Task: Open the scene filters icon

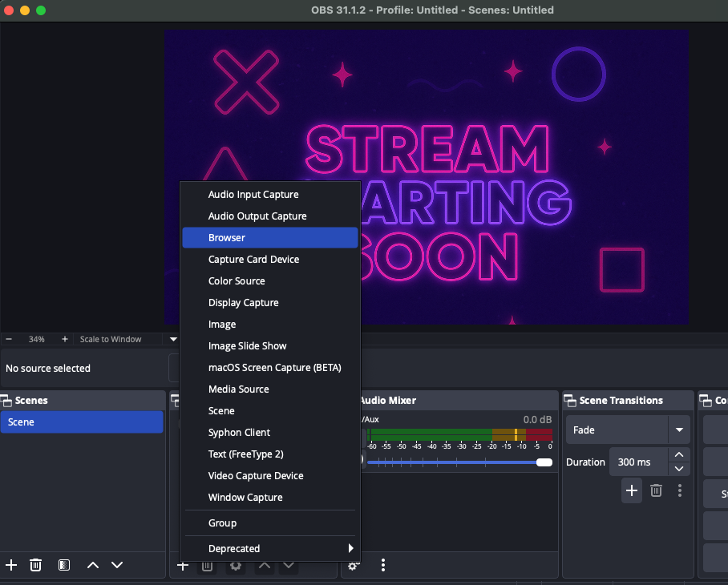Action: pyautogui.click(x=64, y=565)
